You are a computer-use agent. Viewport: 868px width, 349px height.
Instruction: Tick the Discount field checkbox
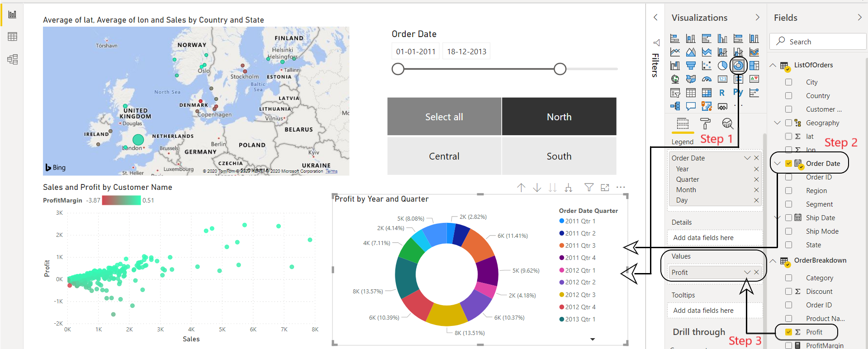[x=789, y=292]
